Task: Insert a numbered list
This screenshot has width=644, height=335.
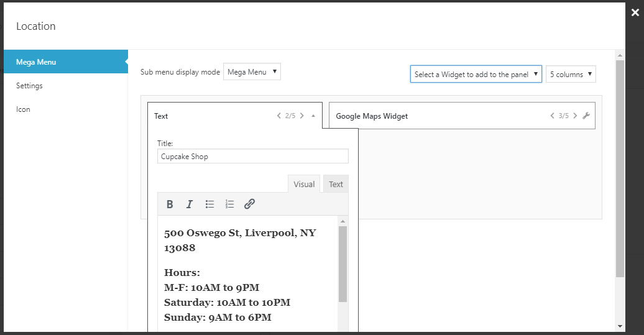Action: 229,204
